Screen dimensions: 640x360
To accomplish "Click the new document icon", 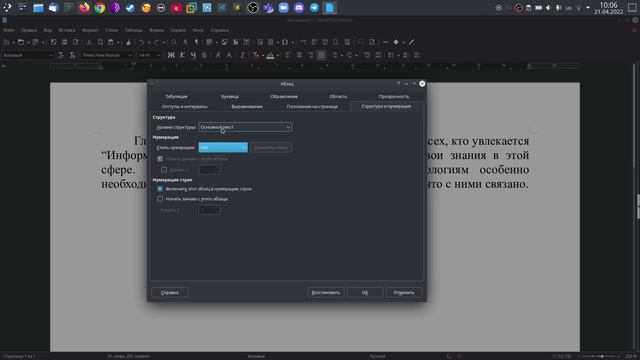I will 7,42.
